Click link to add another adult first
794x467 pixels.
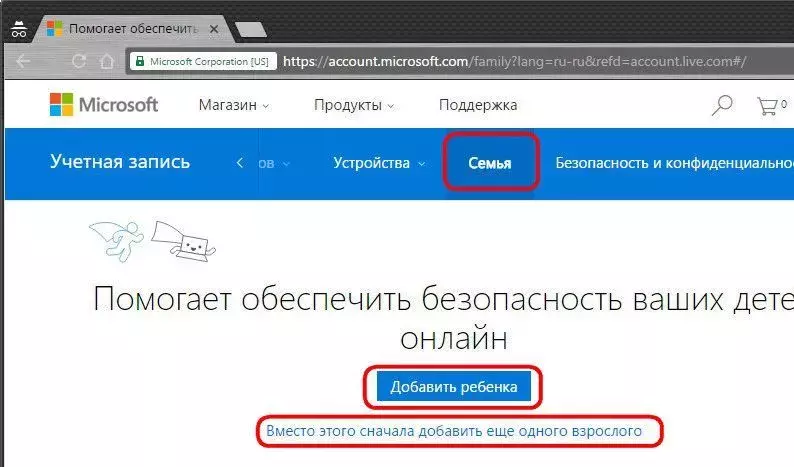[x=454, y=431]
